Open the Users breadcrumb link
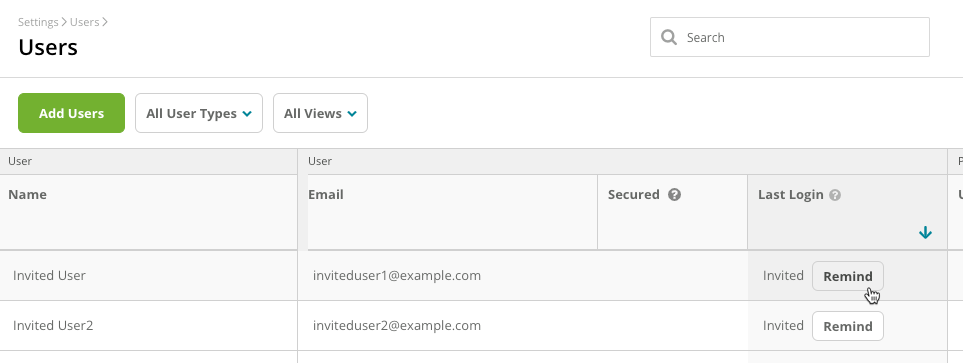The image size is (963, 363). [84, 22]
